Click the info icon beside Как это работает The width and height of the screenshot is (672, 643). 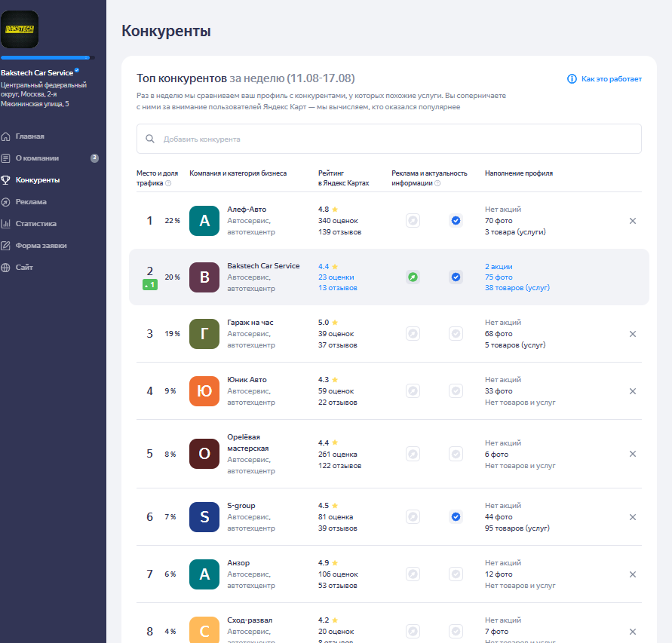pyautogui.click(x=572, y=79)
